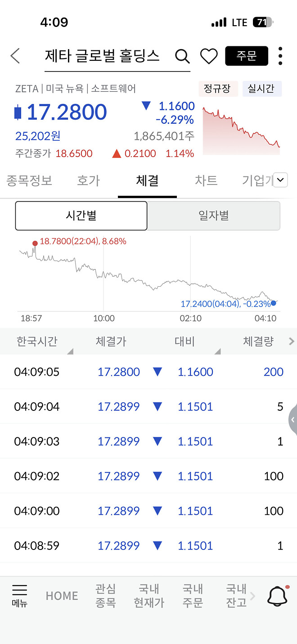Enable 실시간 real-time quotes mode
Viewport: 297px width, 644px height.
point(262,89)
